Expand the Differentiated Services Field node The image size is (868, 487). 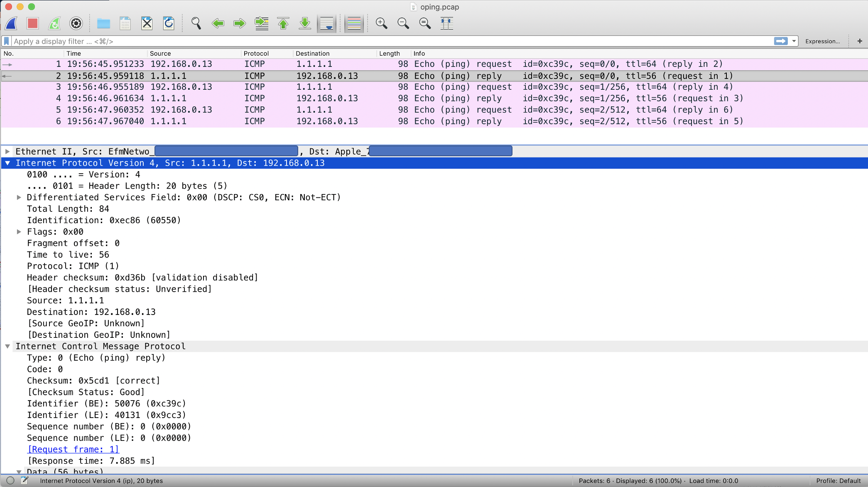(x=19, y=197)
